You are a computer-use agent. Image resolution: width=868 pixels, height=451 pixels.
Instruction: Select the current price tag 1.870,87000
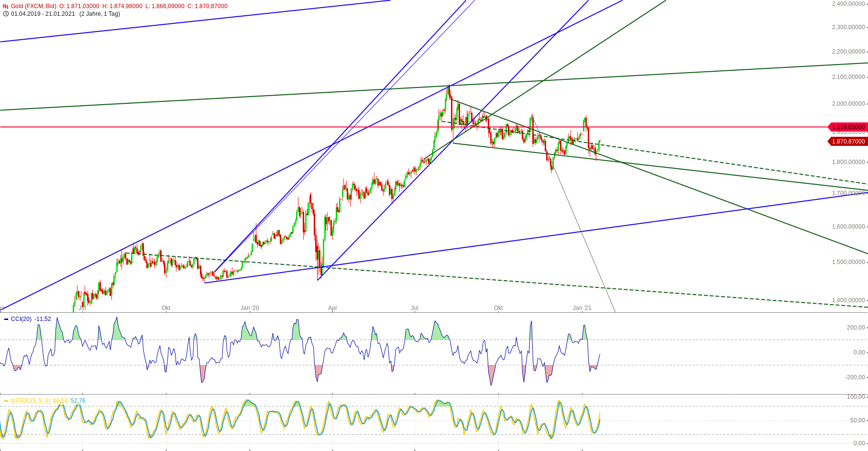(847, 142)
